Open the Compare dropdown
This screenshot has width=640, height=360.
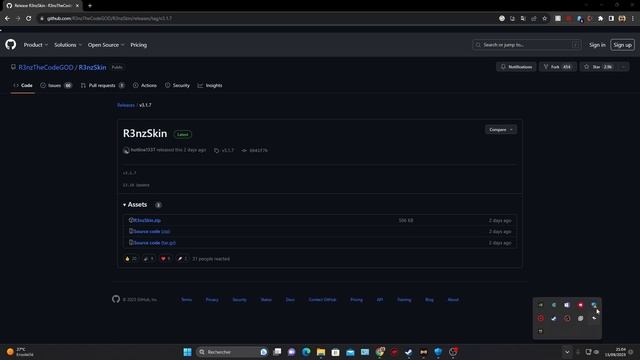click(501, 129)
